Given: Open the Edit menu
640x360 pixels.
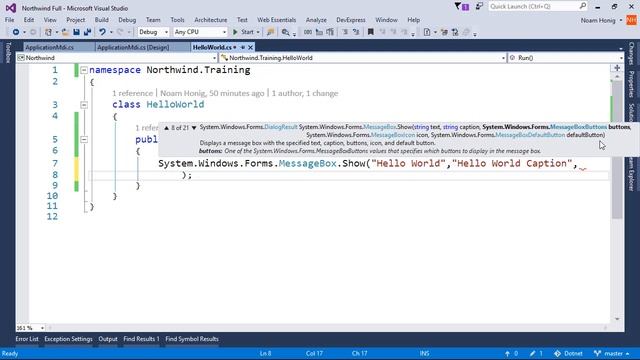Looking at the screenshot, I should click(x=29, y=20).
